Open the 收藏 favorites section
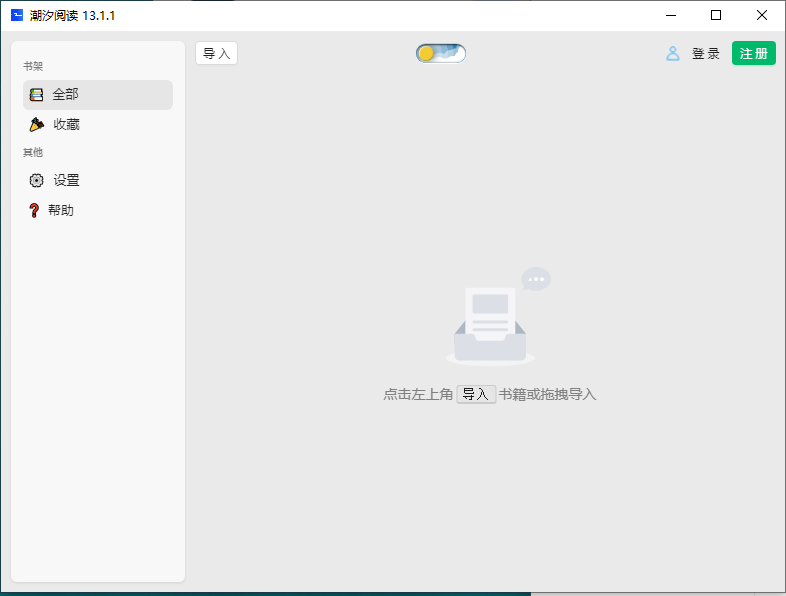 click(98, 124)
